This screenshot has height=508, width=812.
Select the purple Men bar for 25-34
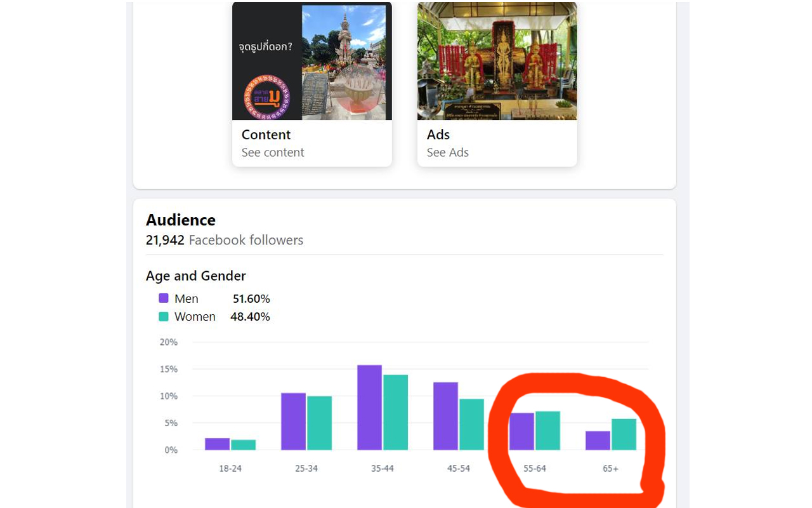[x=294, y=422]
